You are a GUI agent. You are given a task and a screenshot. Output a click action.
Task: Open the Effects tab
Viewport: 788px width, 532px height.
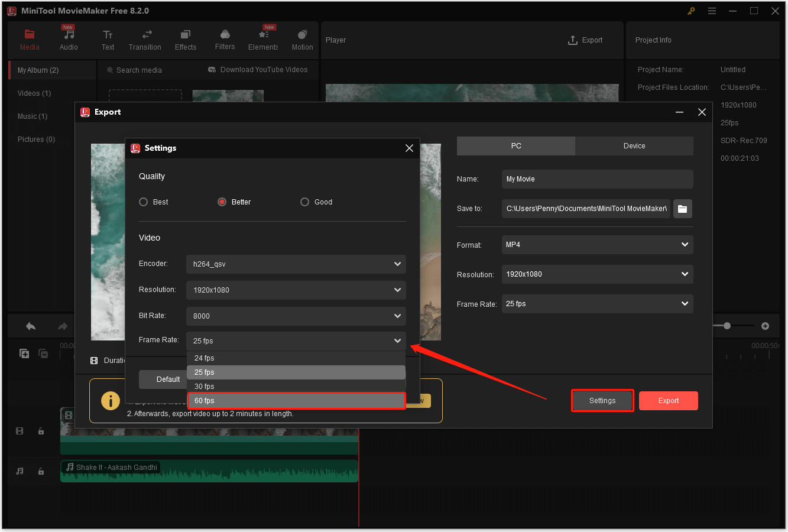(x=185, y=40)
